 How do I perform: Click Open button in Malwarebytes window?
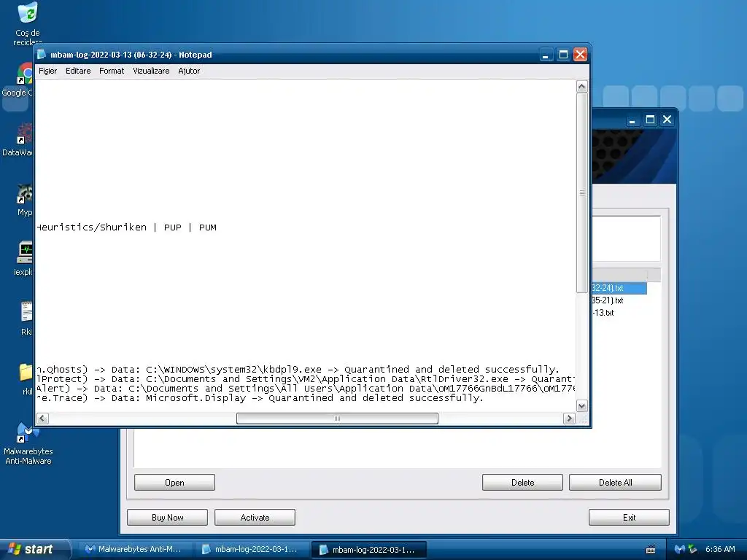(174, 483)
